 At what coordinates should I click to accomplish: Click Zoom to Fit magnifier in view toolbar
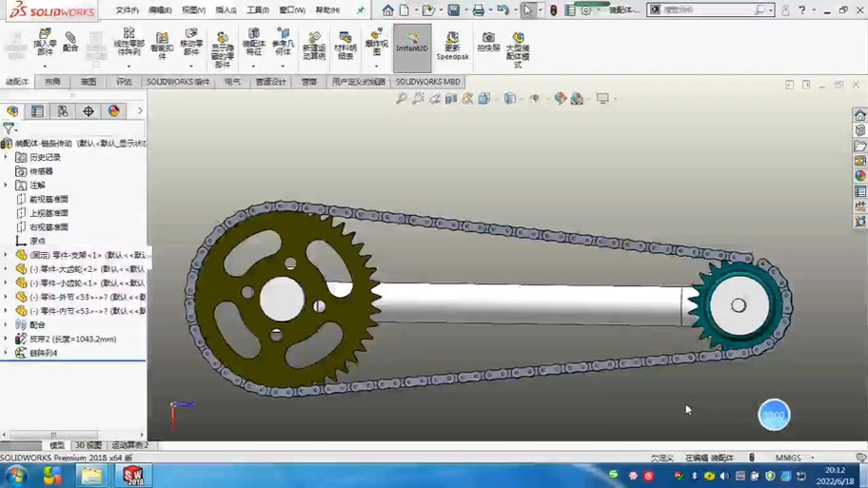(x=402, y=99)
